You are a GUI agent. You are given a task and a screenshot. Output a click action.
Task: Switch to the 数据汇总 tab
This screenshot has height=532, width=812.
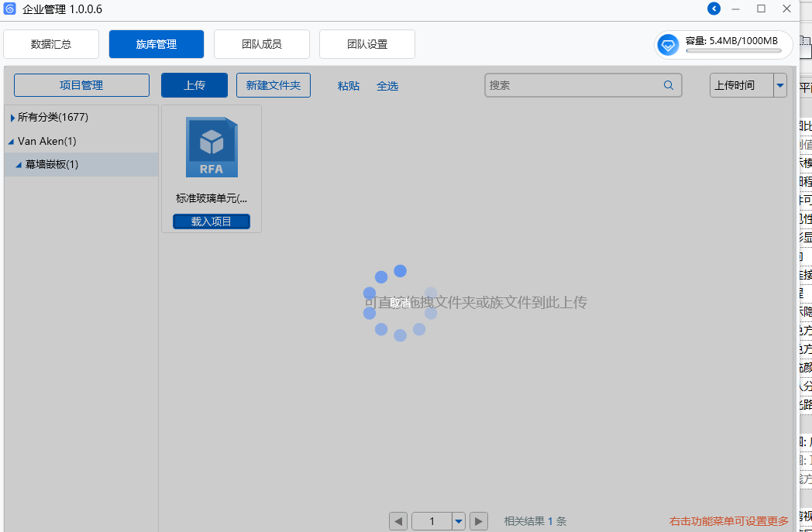[51, 44]
